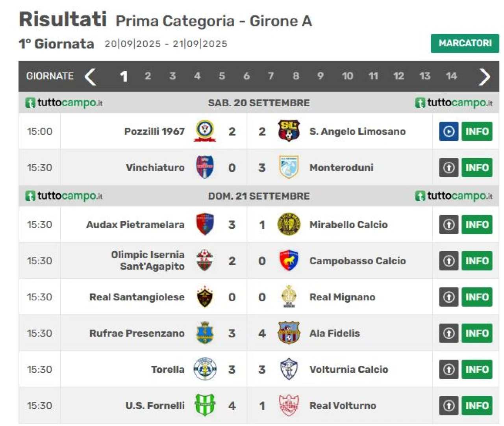Image resolution: width=504 pixels, height=426 pixels.
Task: Click the Torella team logo
Action: tap(205, 369)
